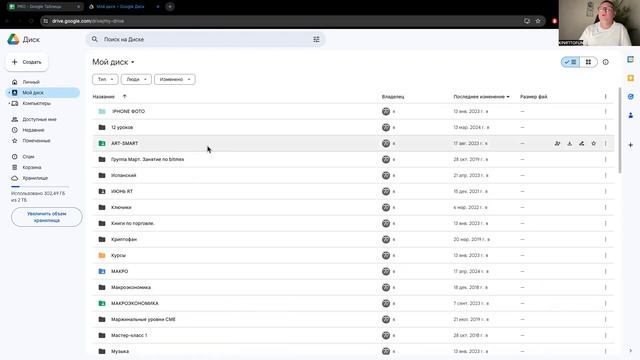Click the Google Drive logo
The height and width of the screenshot is (360, 640).
point(13,40)
